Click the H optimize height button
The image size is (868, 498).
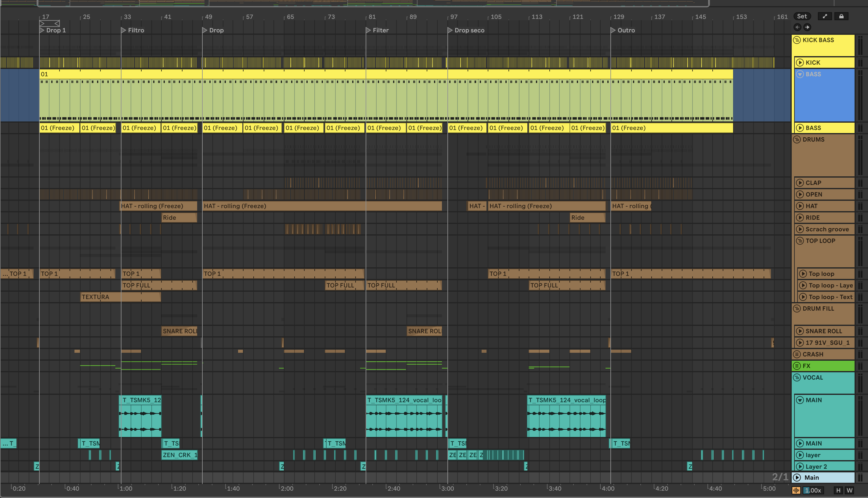click(x=838, y=490)
